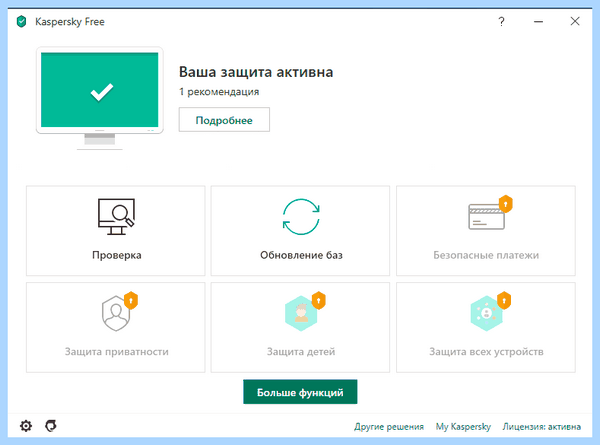Viewport: 600px width, 445px height.
Task: Click the Kaspersky shield logo in title bar
Action: (x=22, y=21)
